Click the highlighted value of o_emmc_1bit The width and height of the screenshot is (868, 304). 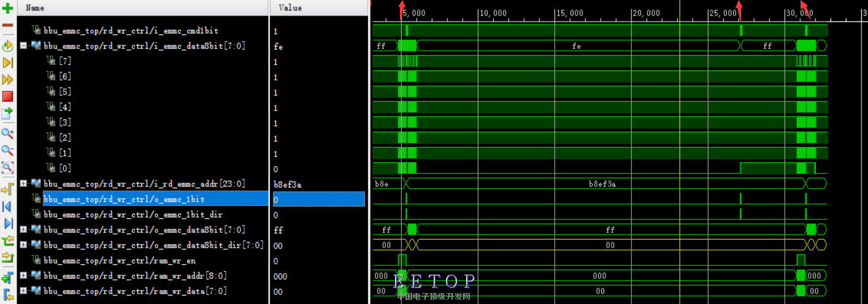(x=318, y=199)
